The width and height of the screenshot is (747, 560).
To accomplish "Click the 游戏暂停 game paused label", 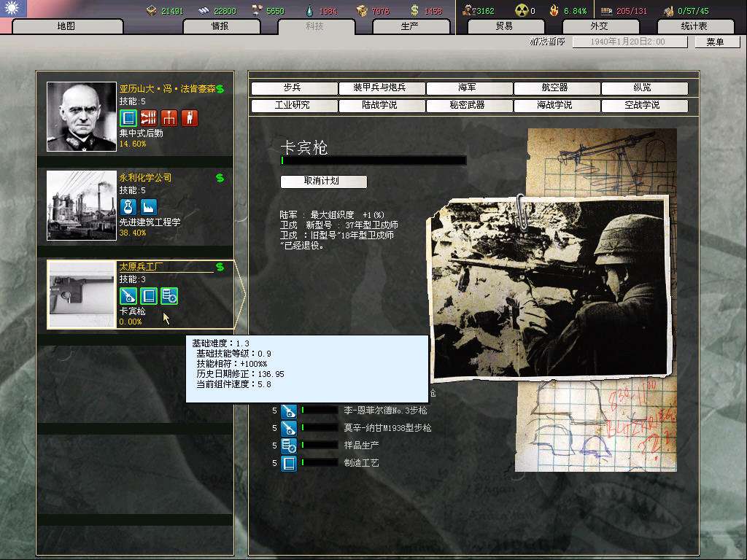I will [547, 42].
